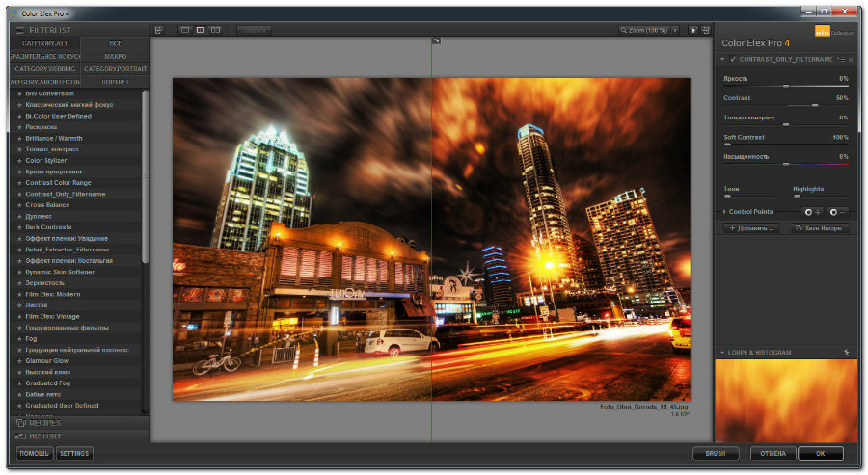This screenshot has height=475, width=868.
Task: Select the single image preview mode icon
Action: (184, 30)
